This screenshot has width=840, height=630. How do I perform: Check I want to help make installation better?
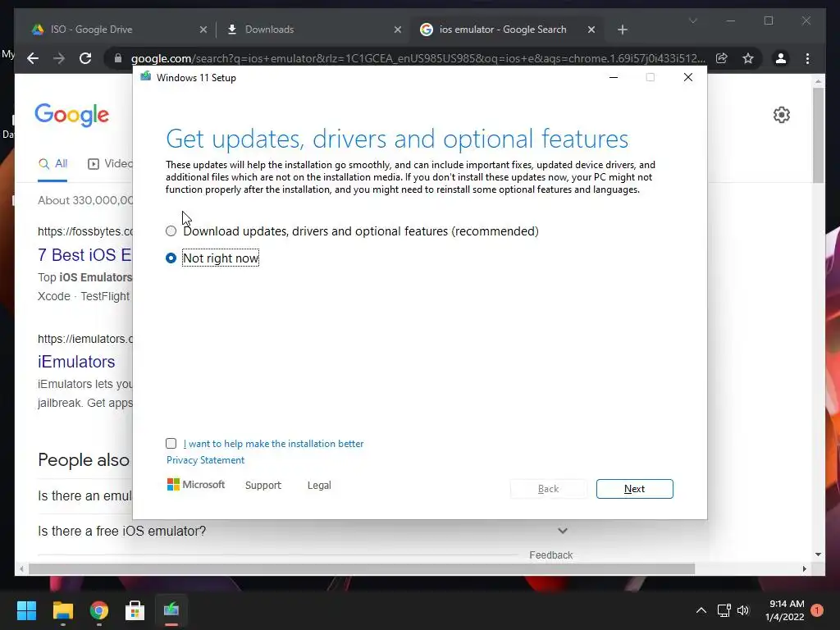click(x=171, y=443)
